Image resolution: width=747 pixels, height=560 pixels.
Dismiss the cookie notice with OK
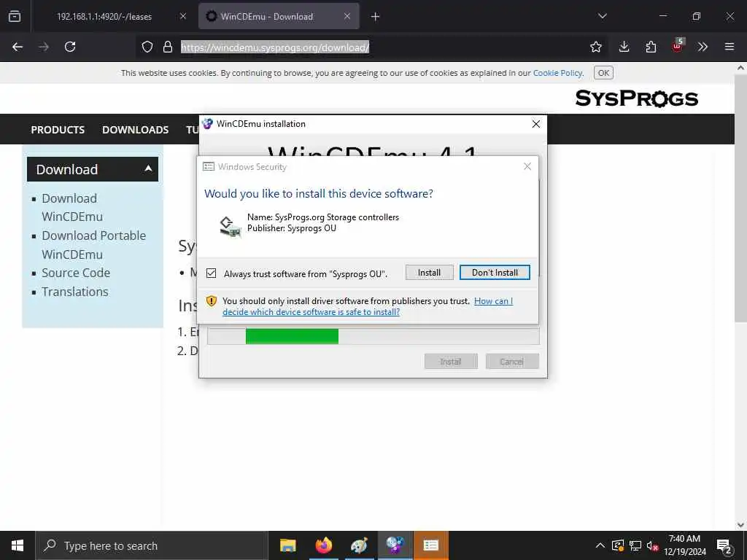[603, 73]
